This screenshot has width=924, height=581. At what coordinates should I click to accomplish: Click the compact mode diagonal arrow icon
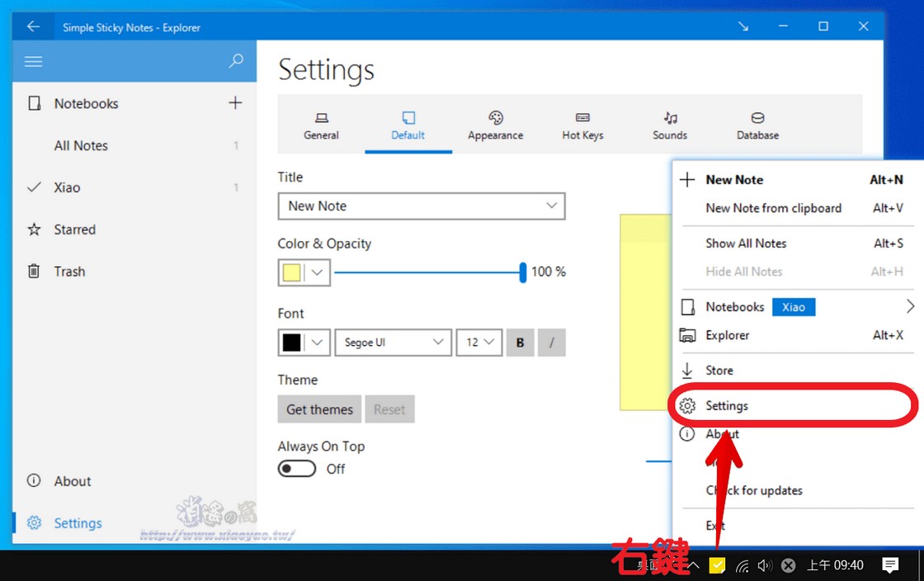pos(743,26)
